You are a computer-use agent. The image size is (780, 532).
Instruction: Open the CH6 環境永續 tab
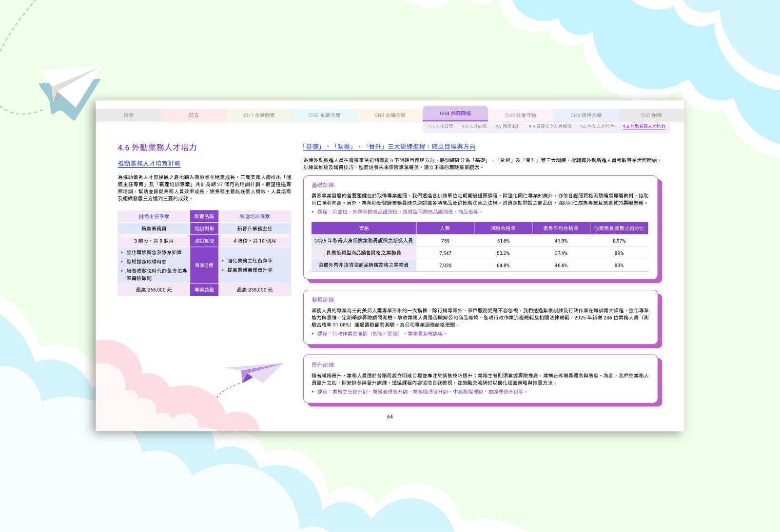(x=586, y=115)
